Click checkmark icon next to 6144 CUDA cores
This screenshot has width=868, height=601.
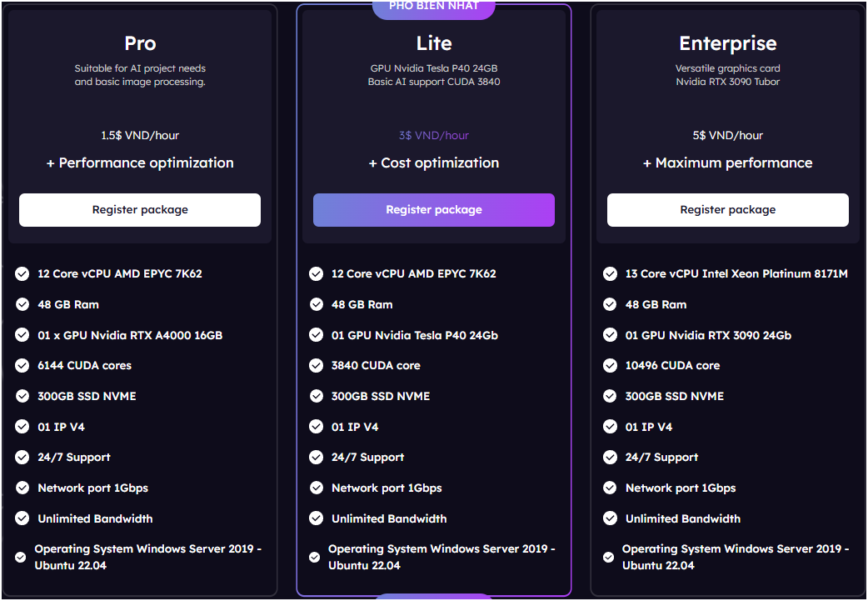tap(22, 366)
